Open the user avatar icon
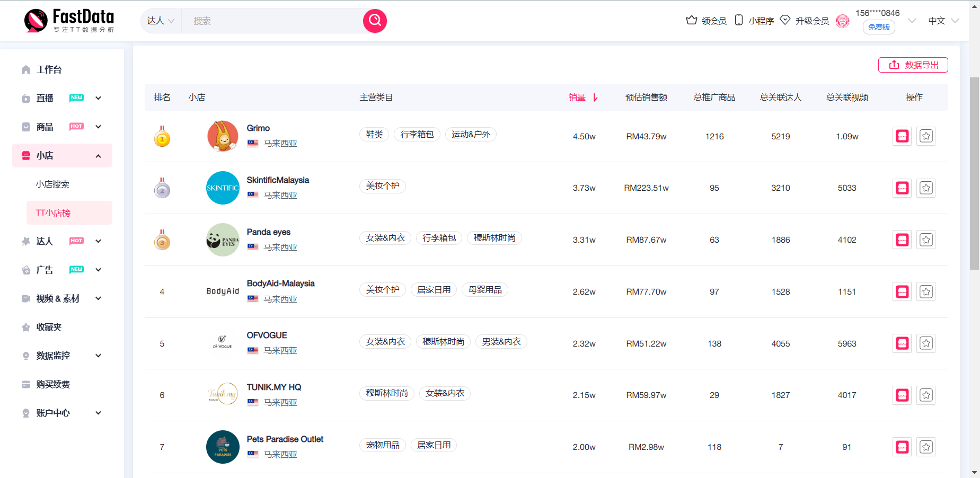Image resolution: width=980 pixels, height=478 pixels. (842, 21)
